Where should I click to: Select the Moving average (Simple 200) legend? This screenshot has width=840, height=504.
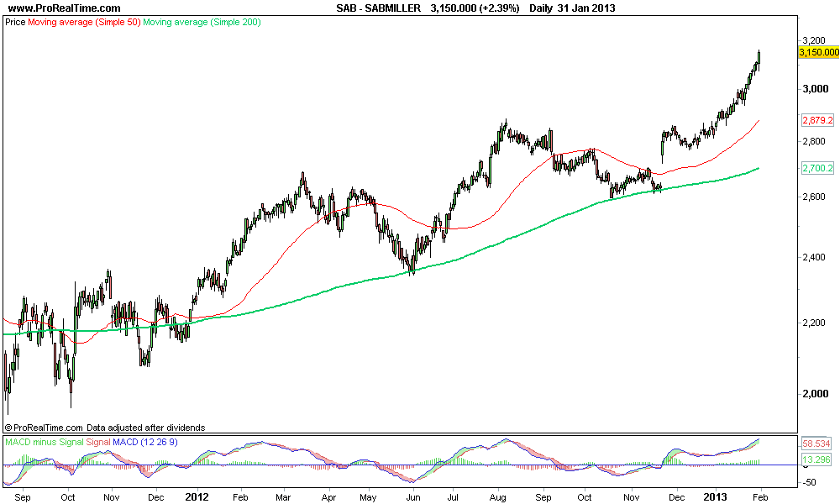click(x=202, y=23)
